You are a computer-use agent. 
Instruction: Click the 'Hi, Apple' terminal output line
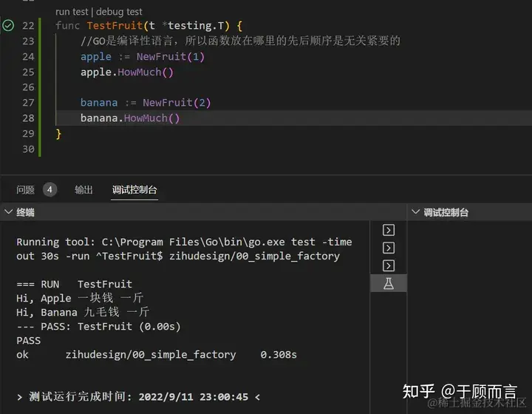click(x=80, y=298)
